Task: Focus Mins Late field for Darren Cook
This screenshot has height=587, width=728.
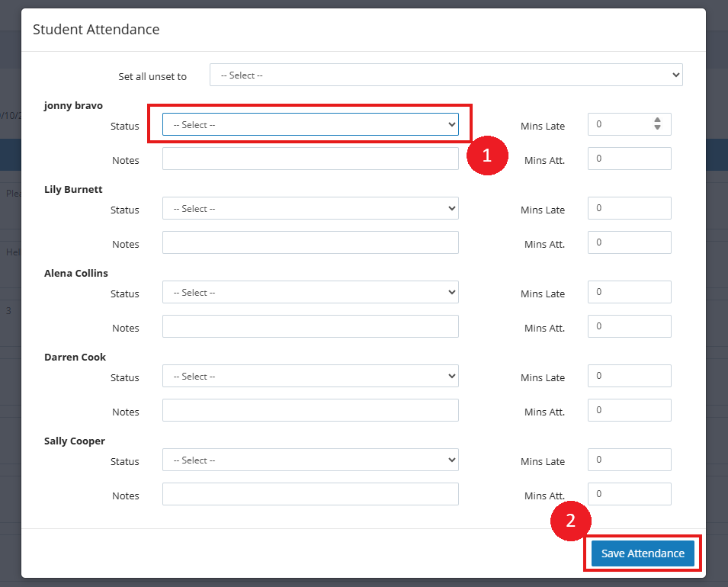Action: [x=629, y=376]
